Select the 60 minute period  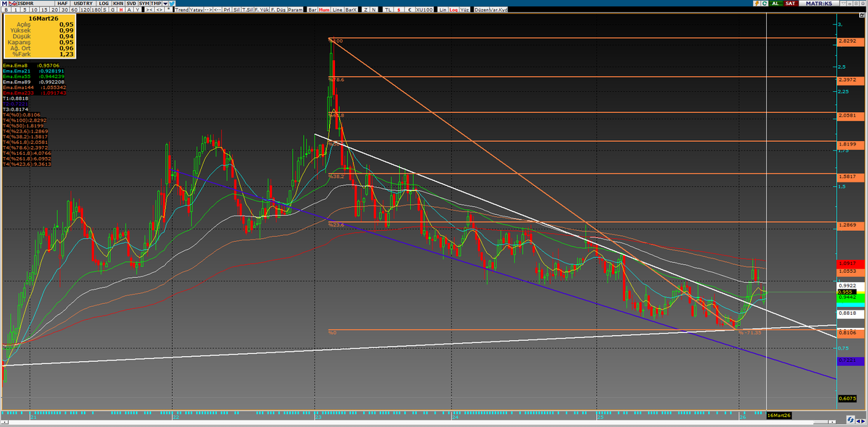(75, 10)
